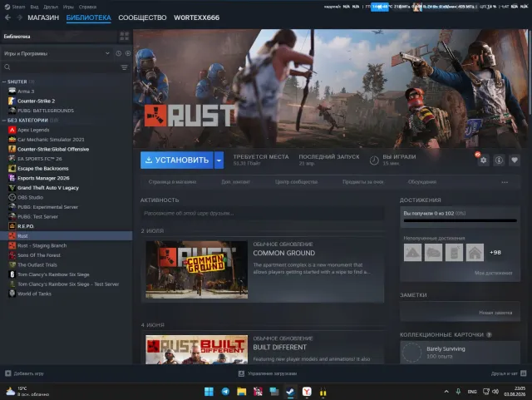Open the Вид menu
The height and width of the screenshot is (400, 532).
(x=34, y=7)
